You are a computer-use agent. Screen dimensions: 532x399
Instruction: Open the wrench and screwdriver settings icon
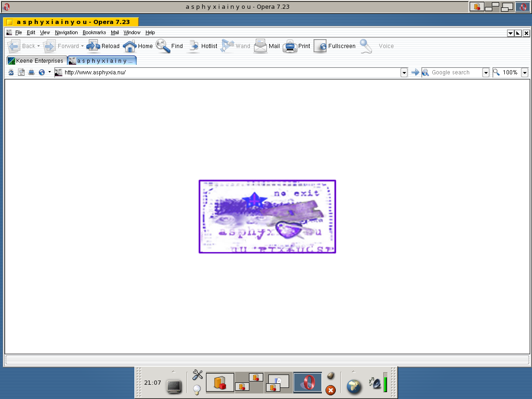198,375
